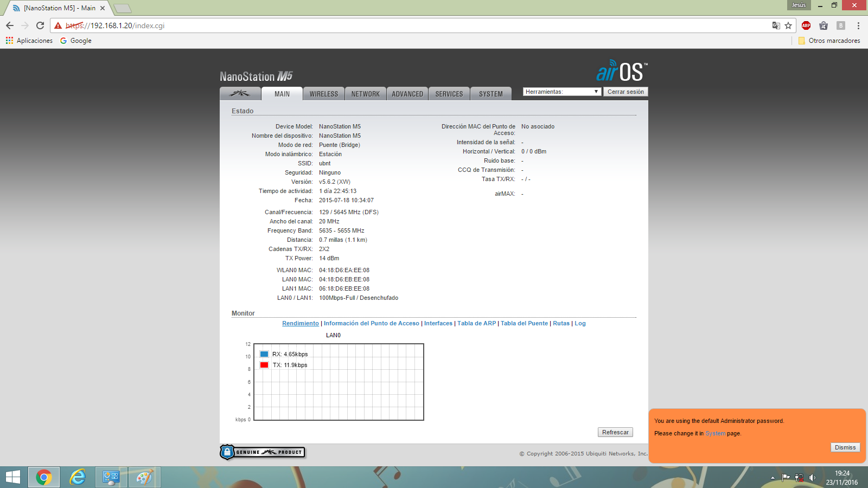Switch to the WIRELESS tab
The width and height of the screenshot is (868, 488).
(x=323, y=93)
